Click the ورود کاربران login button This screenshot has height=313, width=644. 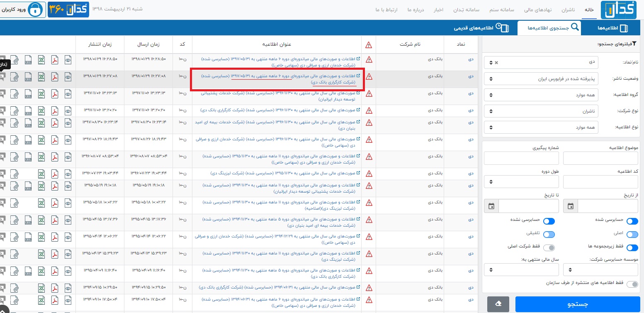[22, 10]
